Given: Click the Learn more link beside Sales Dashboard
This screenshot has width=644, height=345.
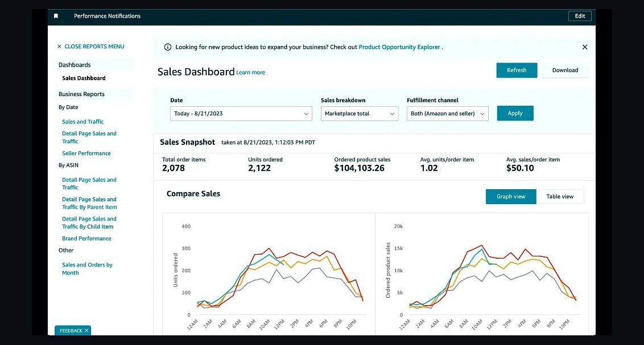Looking at the screenshot, I should (250, 73).
